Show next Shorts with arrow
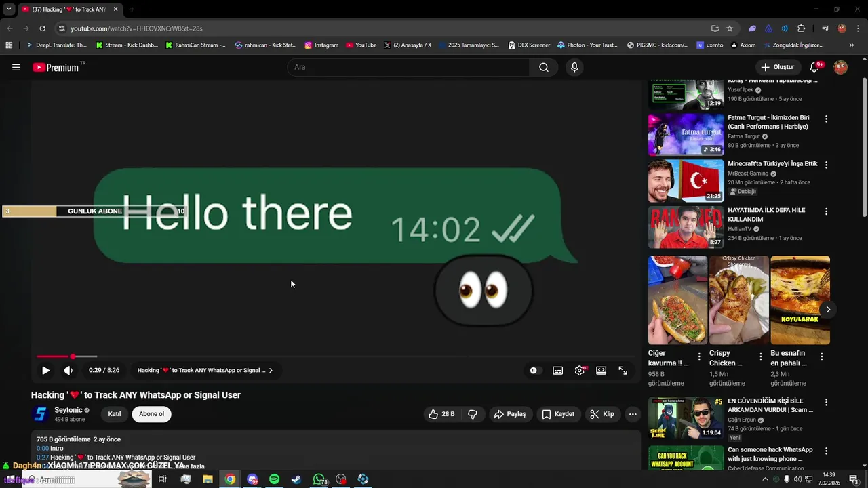This screenshot has height=488, width=868. point(828,310)
